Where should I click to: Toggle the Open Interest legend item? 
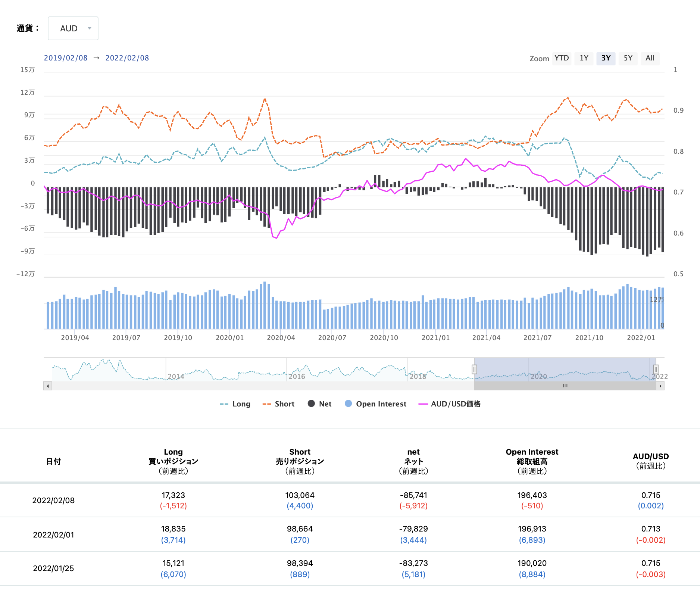[376, 404]
